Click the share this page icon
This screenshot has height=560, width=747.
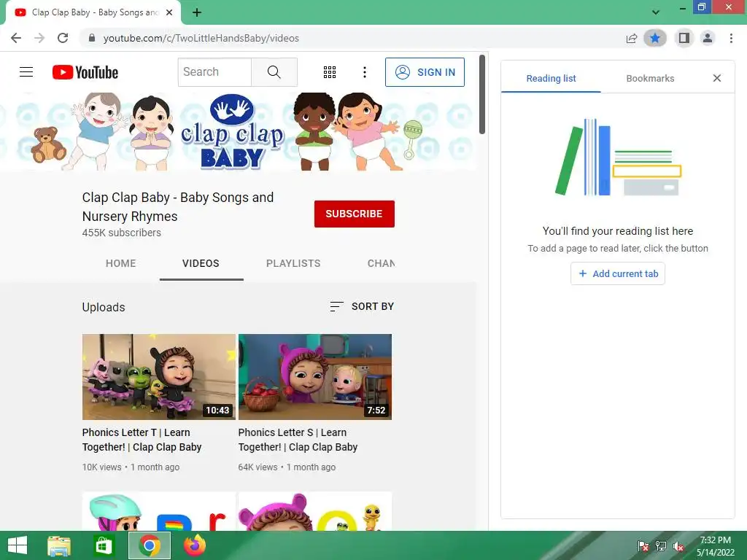click(632, 38)
